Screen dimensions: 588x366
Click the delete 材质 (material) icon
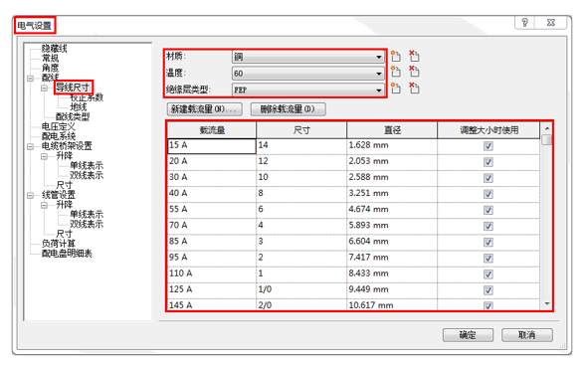click(x=414, y=57)
